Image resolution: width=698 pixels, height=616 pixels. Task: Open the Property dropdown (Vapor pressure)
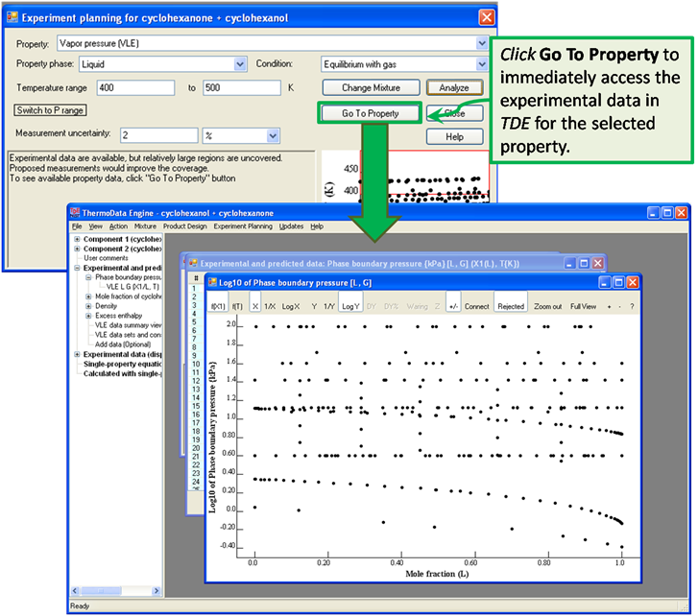click(482, 43)
